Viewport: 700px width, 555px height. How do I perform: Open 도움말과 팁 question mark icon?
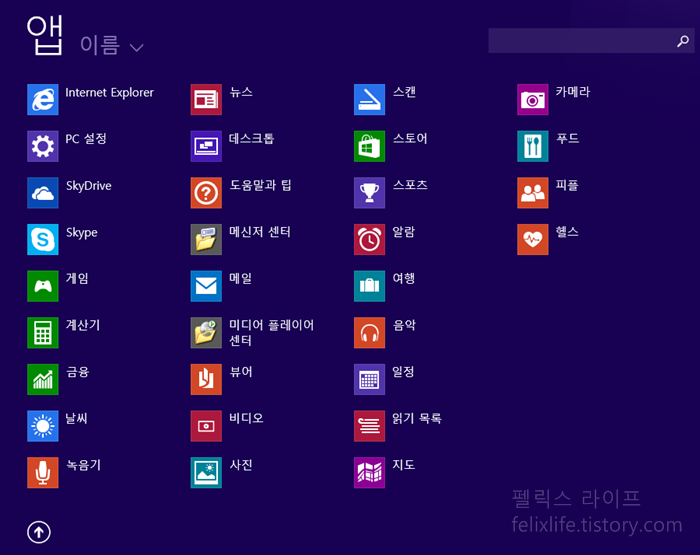pyautogui.click(x=206, y=193)
